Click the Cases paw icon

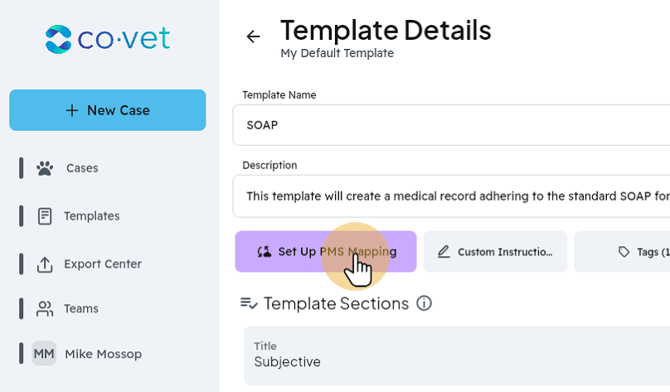click(x=44, y=168)
